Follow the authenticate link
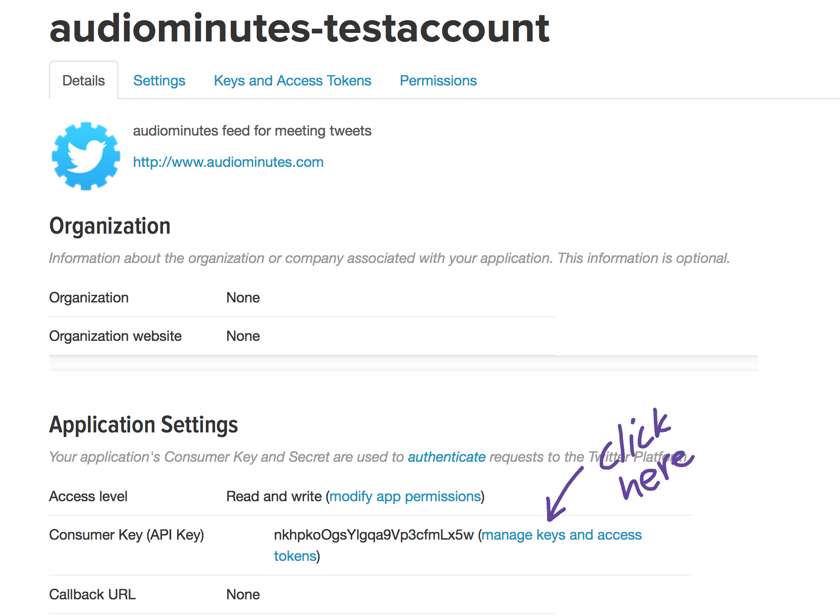This screenshot has height=616, width=840. [447, 457]
